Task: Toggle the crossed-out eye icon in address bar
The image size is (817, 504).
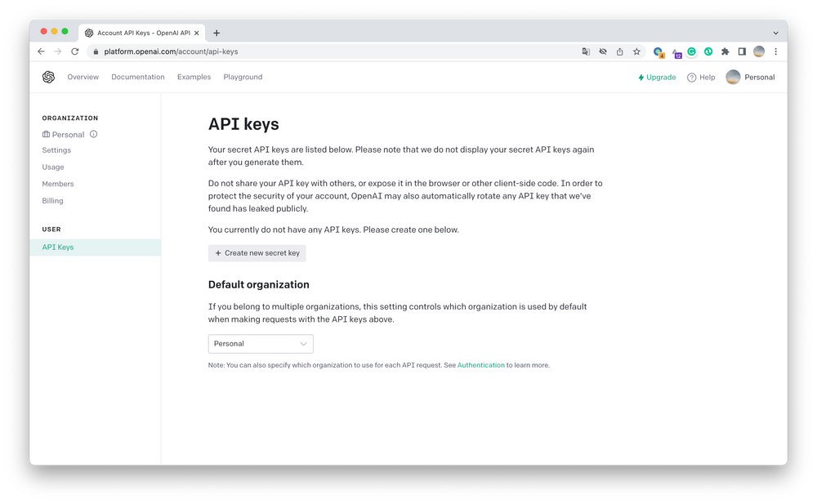Action: (603, 51)
